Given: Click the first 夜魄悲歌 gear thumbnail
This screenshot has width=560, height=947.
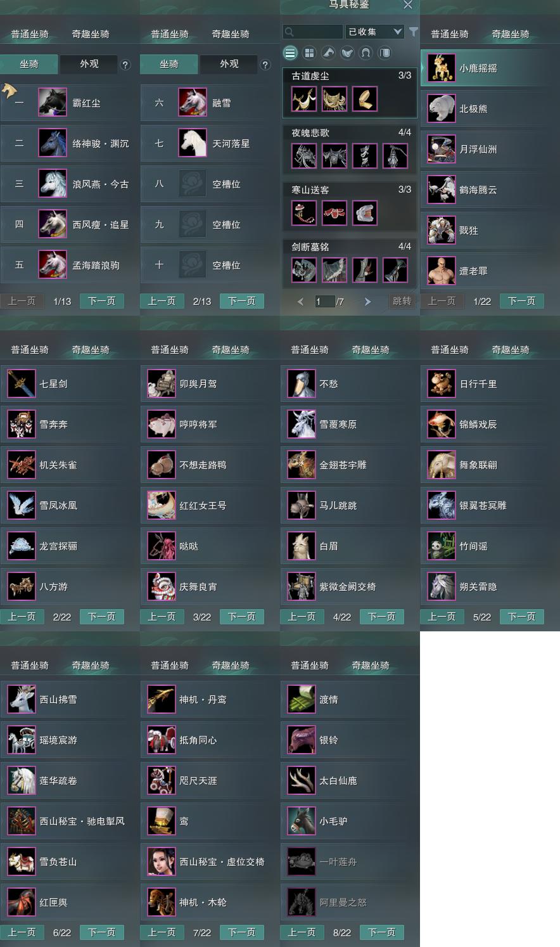Looking at the screenshot, I should click(x=304, y=156).
